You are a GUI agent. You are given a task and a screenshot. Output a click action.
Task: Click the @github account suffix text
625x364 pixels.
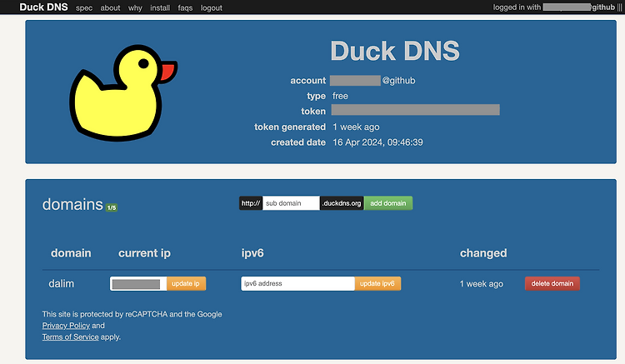pos(398,81)
